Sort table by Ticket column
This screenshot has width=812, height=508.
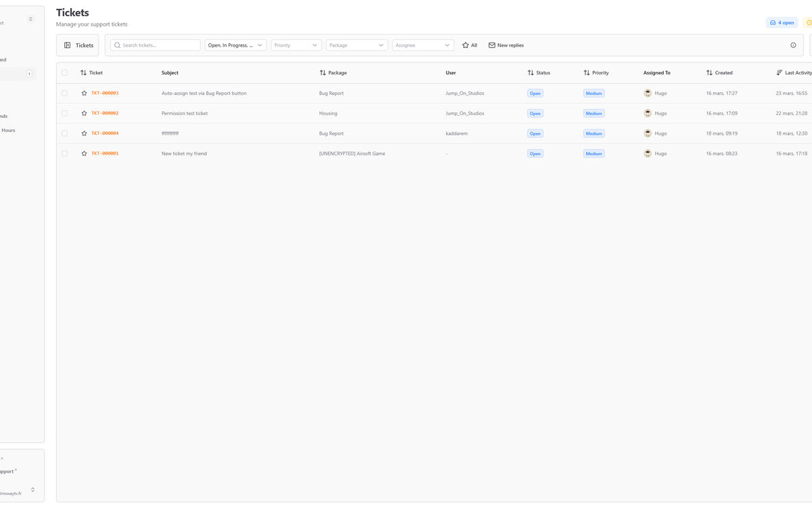(x=91, y=72)
